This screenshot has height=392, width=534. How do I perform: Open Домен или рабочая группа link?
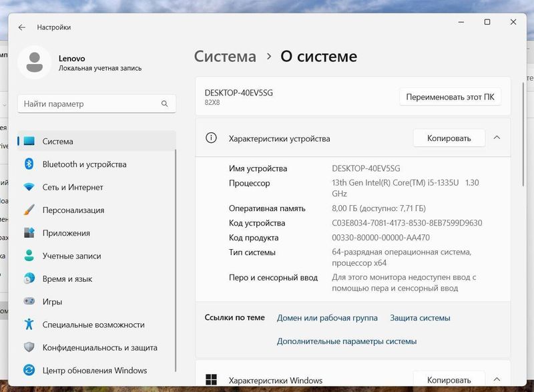pos(327,318)
